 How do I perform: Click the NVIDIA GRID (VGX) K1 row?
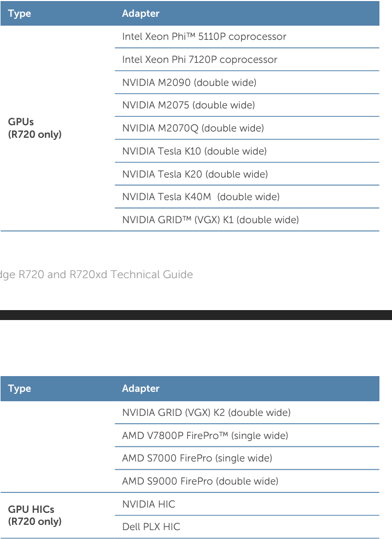(210, 220)
